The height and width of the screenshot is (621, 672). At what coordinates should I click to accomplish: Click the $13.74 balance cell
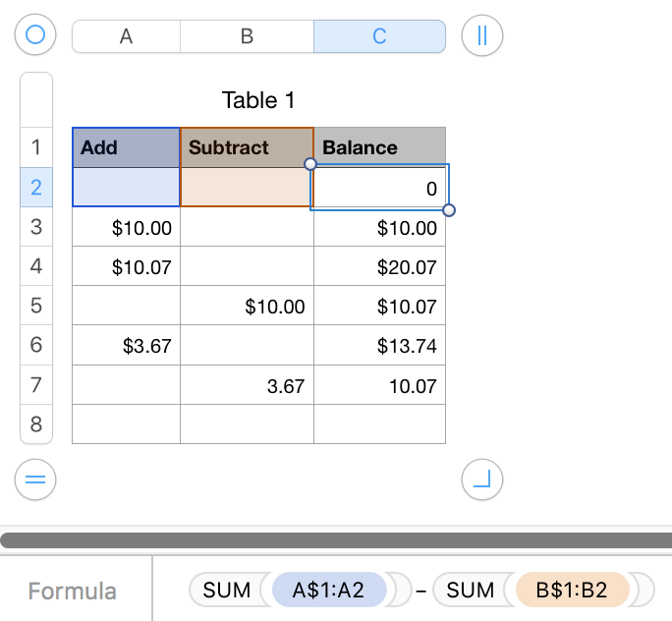tap(379, 346)
